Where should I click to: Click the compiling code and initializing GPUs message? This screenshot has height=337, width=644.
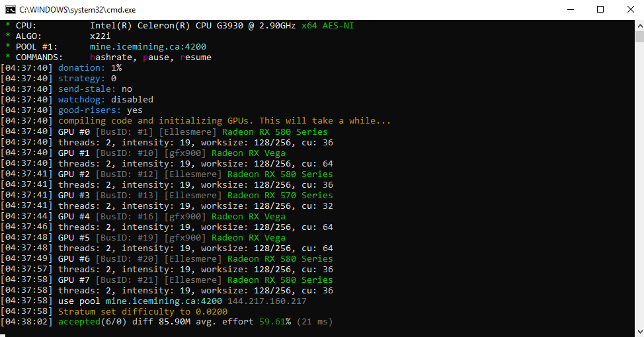tap(225, 121)
